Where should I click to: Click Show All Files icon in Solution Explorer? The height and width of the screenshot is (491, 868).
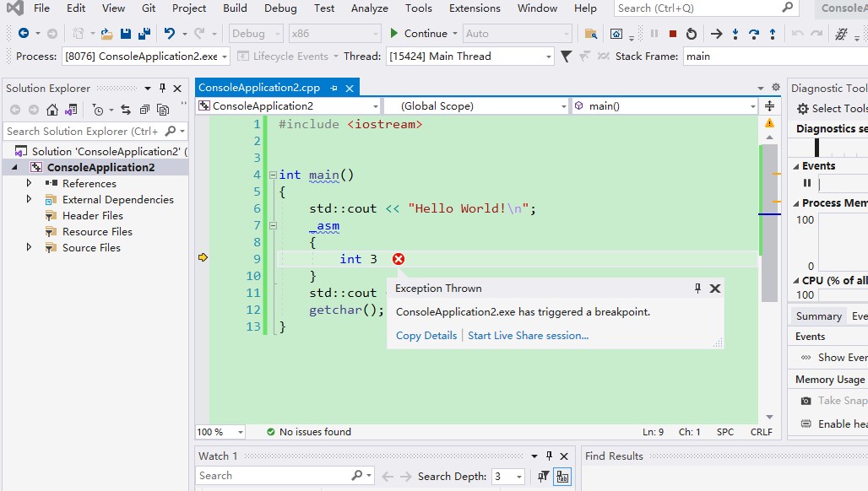pyautogui.click(x=163, y=110)
